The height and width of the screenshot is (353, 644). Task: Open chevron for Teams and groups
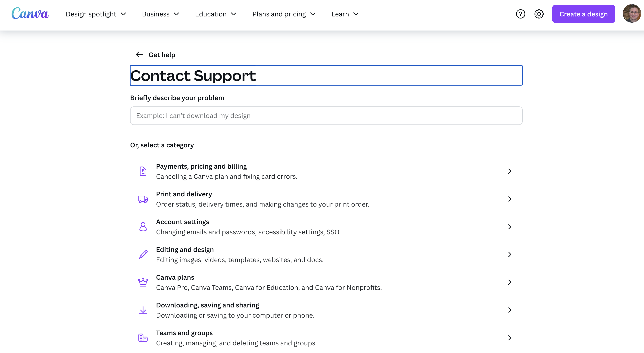coord(510,338)
